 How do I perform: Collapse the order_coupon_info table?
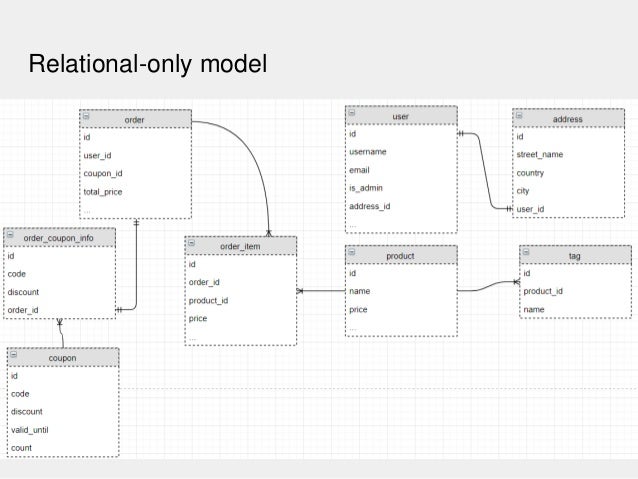pos(10,235)
